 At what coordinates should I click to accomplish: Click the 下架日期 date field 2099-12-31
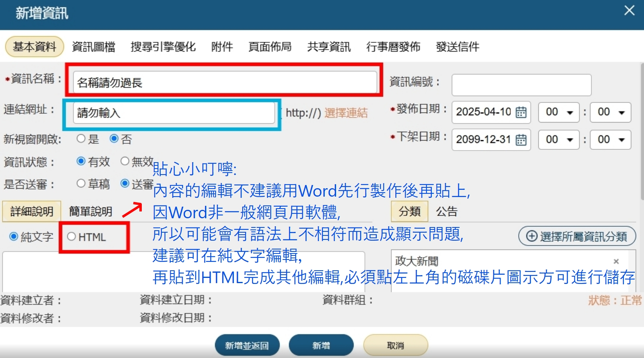tap(491, 140)
